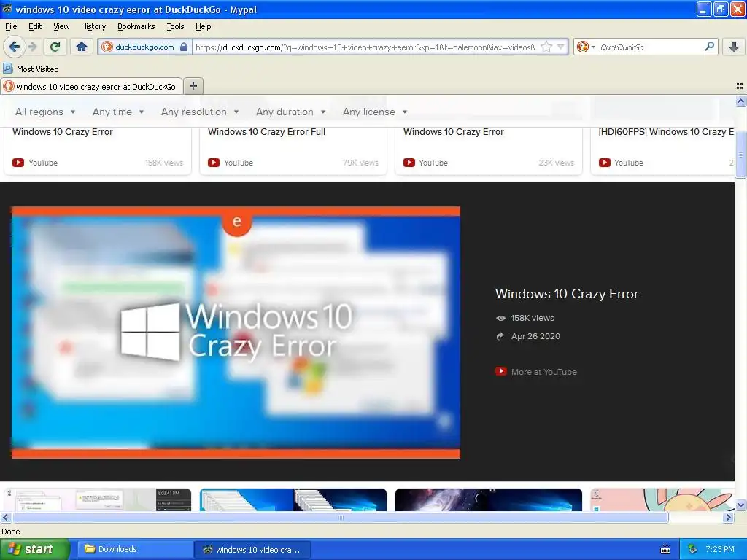747x560 pixels.
Task: Click the lock security icon in address bar
Action: [184, 47]
